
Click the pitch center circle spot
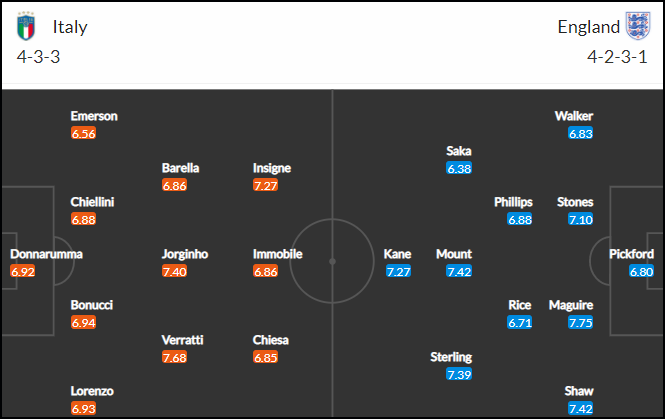[x=332, y=261]
